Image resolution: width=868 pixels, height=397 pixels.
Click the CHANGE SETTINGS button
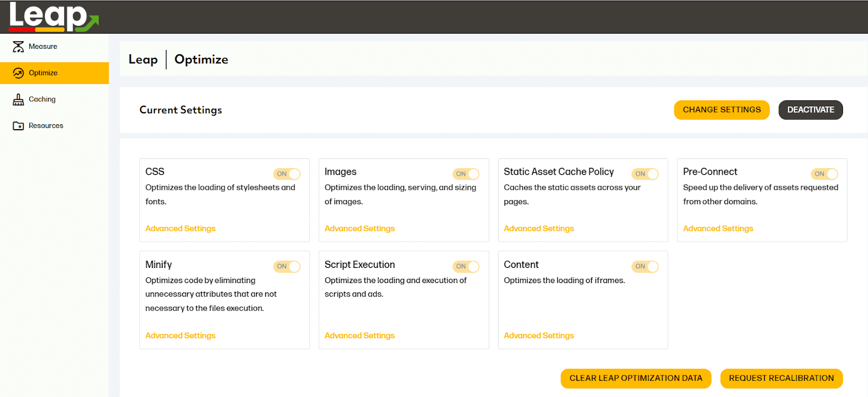(x=722, y=110)
